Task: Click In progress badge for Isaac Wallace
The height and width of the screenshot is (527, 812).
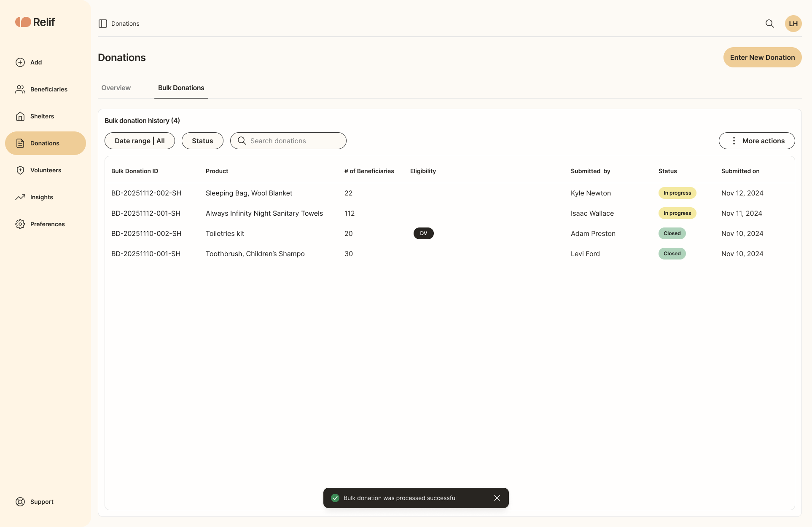Action: pos(677,213)
